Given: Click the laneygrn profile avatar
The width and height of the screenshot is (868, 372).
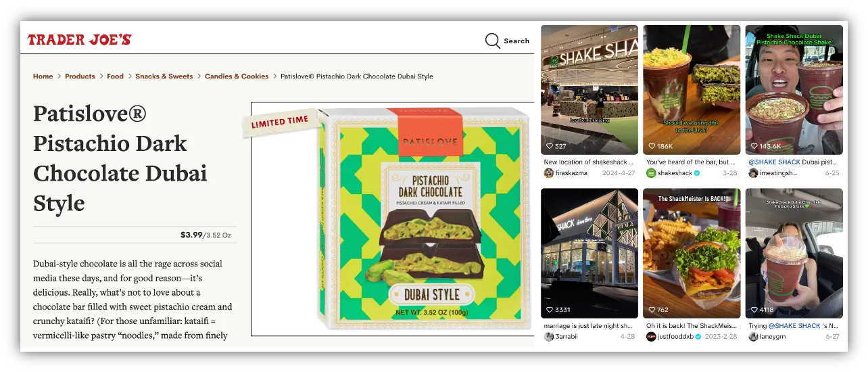Looking at the screenshot, I should pos(753,337).
